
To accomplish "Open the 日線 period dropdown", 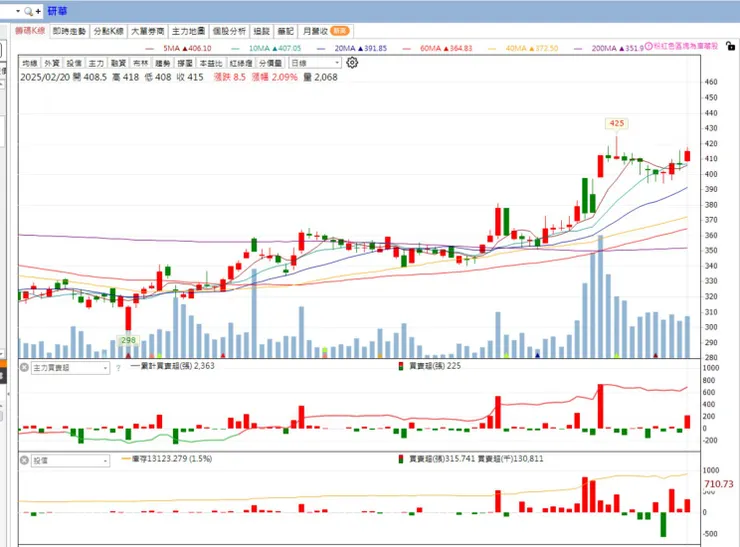I will 315,63.
